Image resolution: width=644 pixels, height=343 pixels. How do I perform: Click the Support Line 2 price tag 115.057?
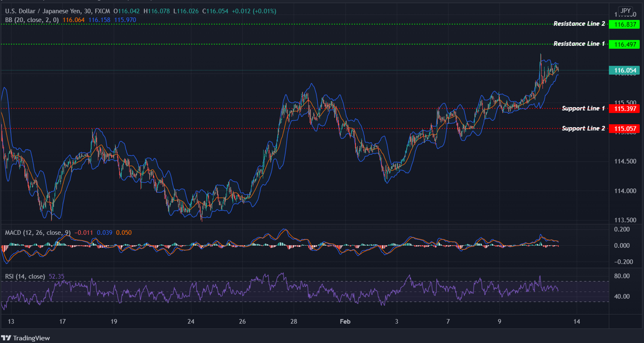tap(625, 128)
